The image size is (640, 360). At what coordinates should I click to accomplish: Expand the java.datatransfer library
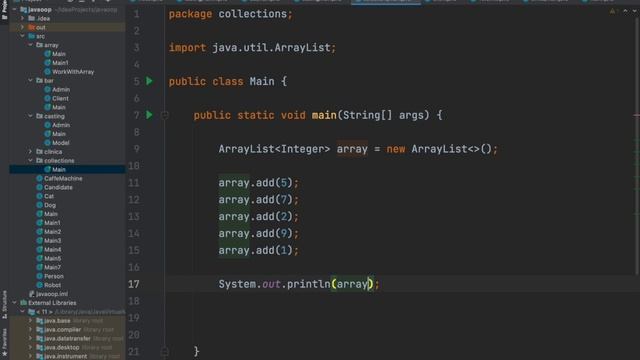[x=31, y=339]
